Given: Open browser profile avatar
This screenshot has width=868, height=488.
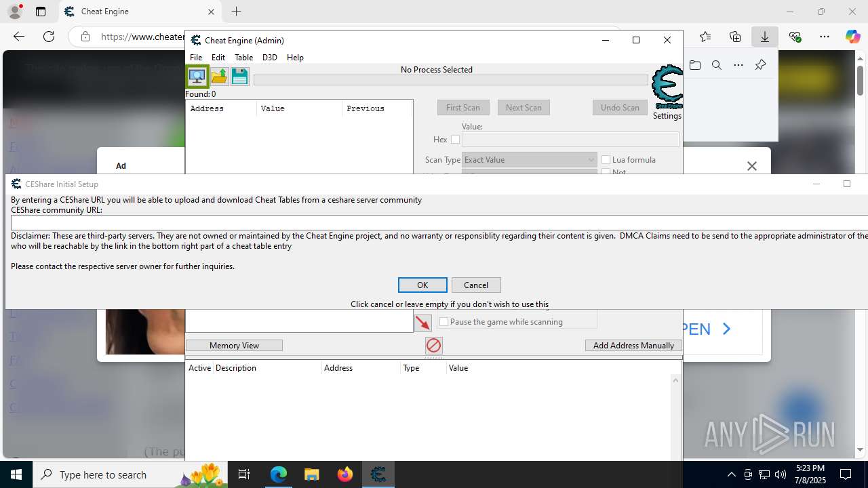Looking at the screenshot, I should (x=14, y=12).
